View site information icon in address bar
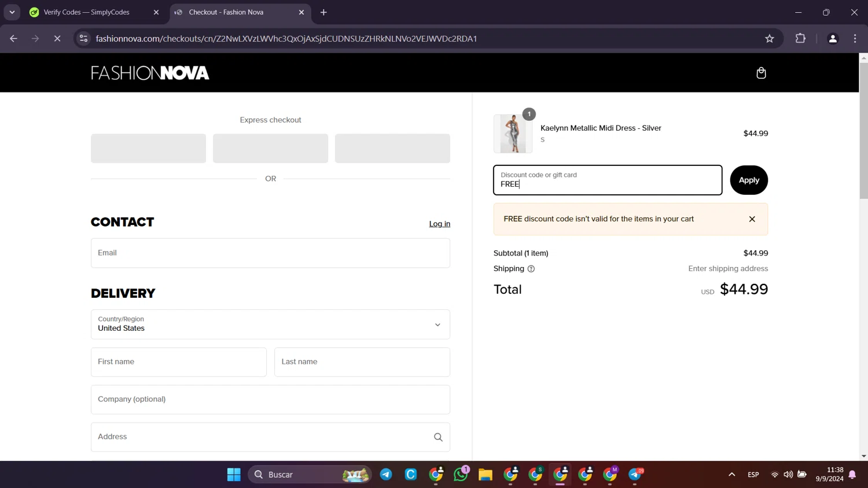868x488 pixels. point(83,39)
